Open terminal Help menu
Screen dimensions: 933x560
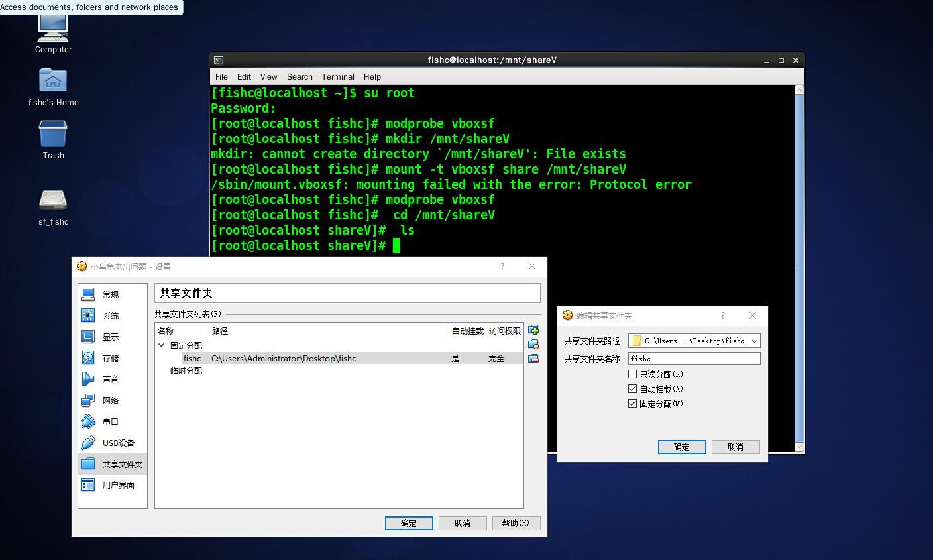(372, 77)
